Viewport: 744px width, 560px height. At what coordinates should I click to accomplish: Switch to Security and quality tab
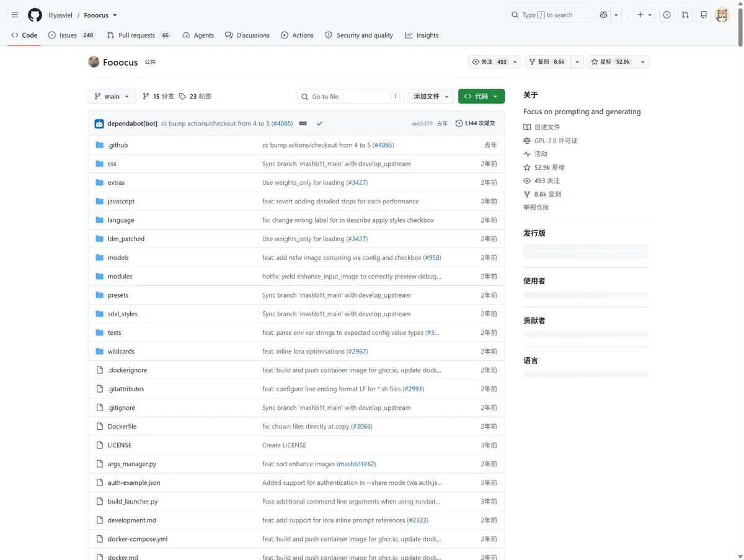click(359, 35)
